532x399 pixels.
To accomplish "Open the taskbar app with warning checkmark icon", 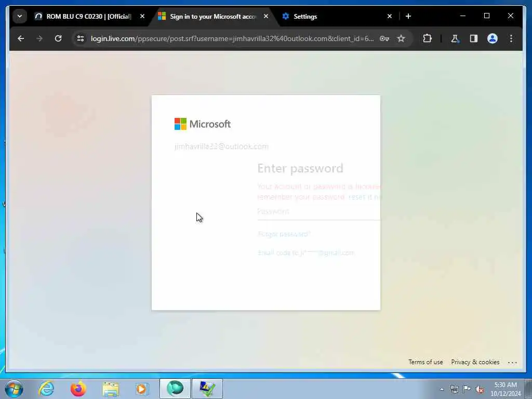I will pyautogui.click(x=207, y=389).
